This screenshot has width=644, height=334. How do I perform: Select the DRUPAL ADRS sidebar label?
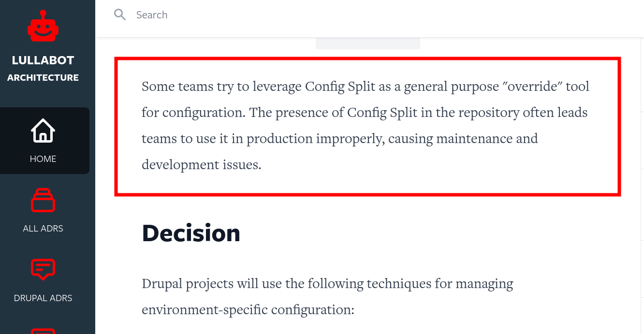(x=43, y=298)
